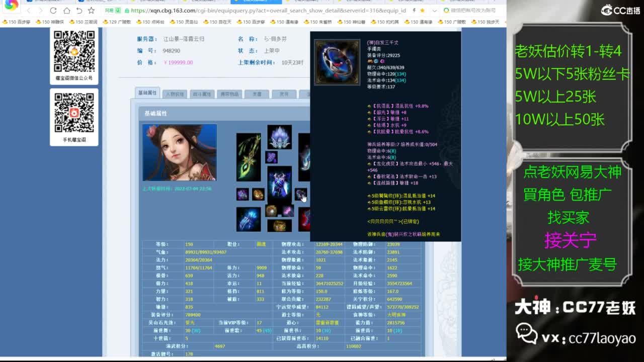Click the tooltip line 装备评分:29225
644x362 pixels.
(x=384, y=55)
